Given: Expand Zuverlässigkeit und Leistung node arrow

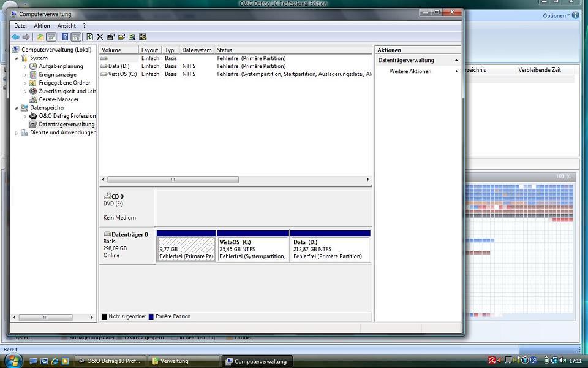Looking at the screenshot, I should pos(25,91).
